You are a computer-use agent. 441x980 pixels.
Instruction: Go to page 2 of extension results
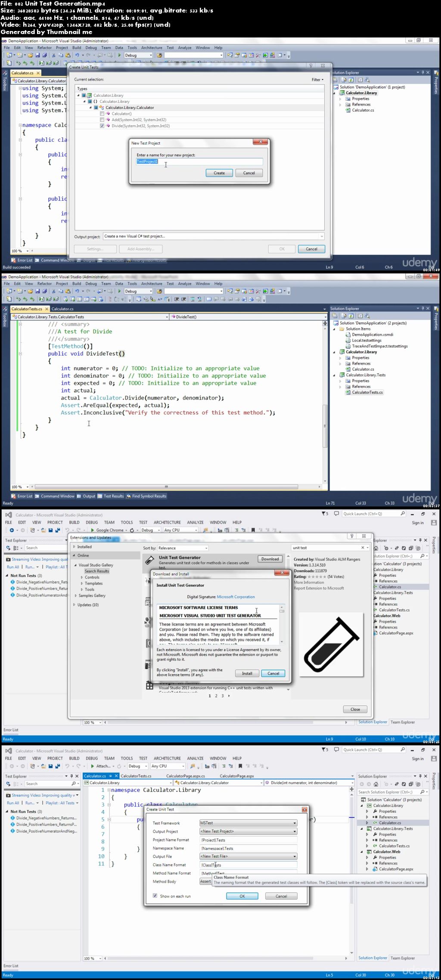point(216,696)
